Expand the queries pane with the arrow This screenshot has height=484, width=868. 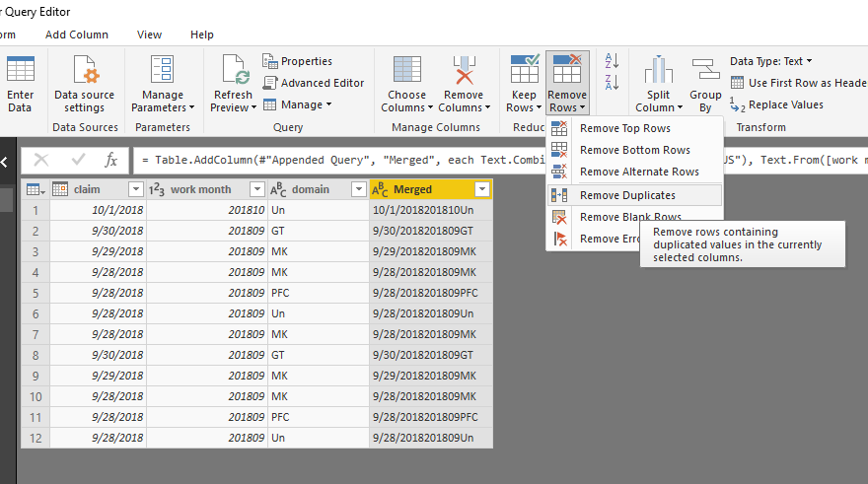4,162
